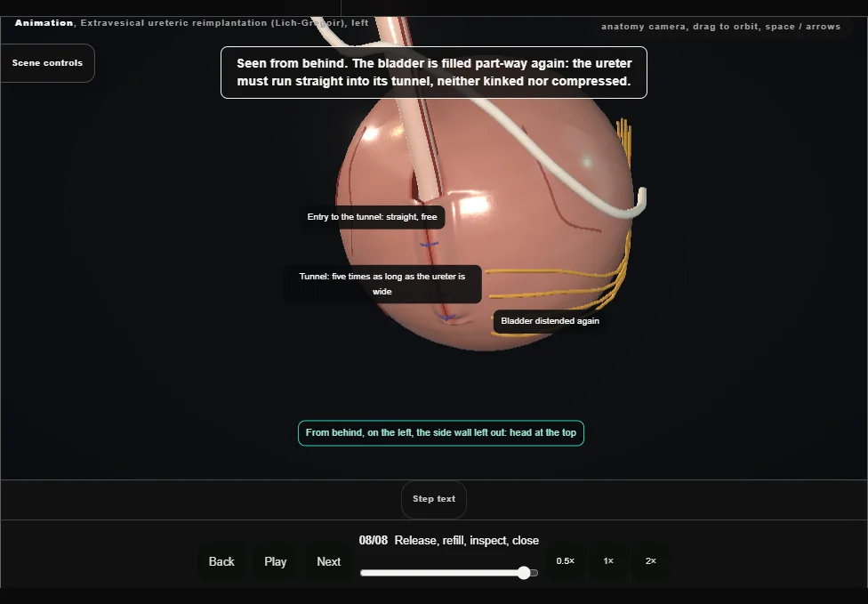Toggle the Step text button

[x=434, y=499]
